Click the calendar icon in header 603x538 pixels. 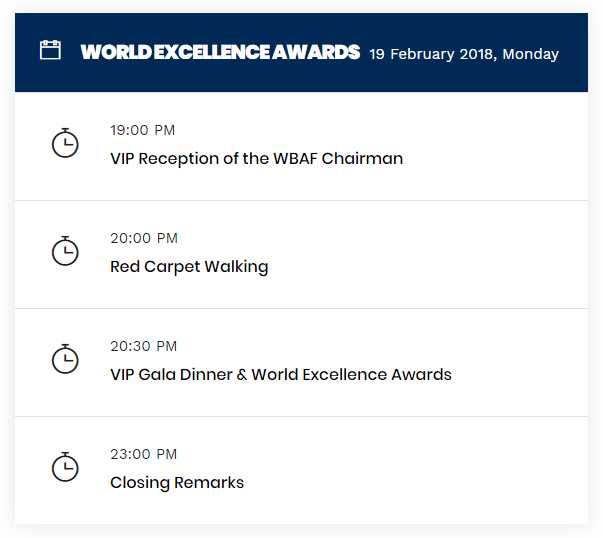50,50
